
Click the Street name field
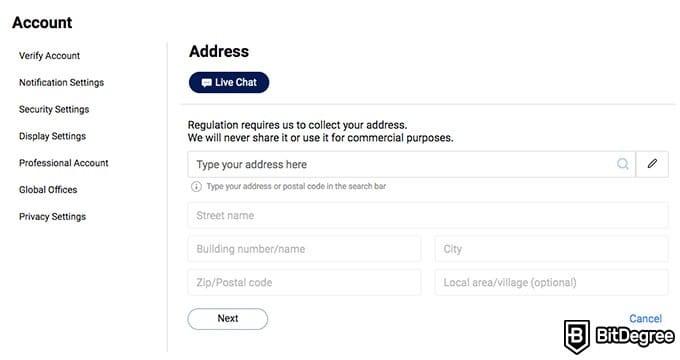coord(428,216)
